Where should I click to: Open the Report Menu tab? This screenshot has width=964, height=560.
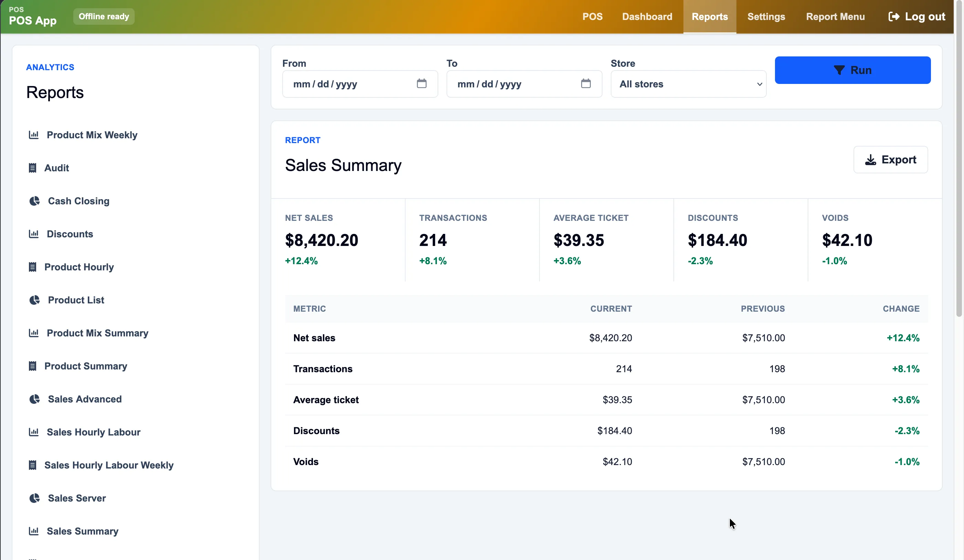pyautogui.click(x=836, y=17)
